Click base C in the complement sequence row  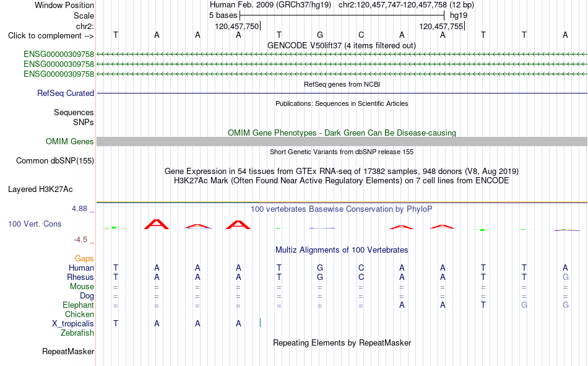point(361,35)
